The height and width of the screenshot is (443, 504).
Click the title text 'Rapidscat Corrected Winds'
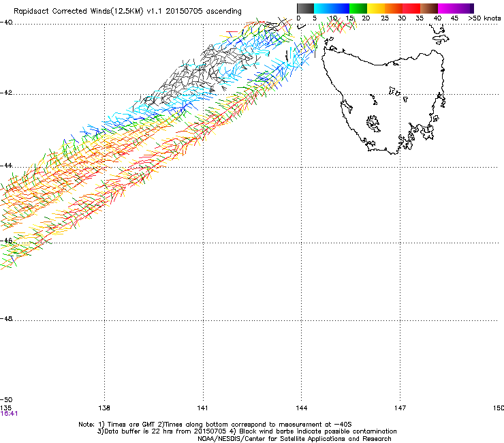coord(61,12)
